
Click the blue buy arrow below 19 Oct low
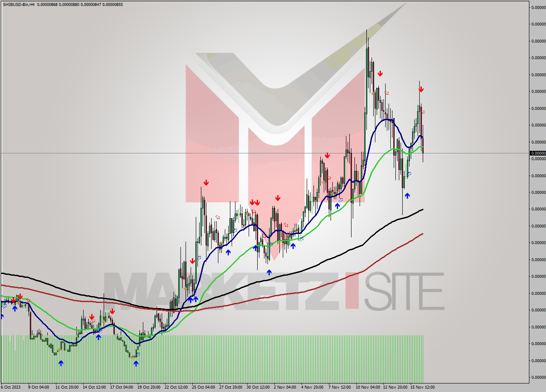tap(136, 363)
